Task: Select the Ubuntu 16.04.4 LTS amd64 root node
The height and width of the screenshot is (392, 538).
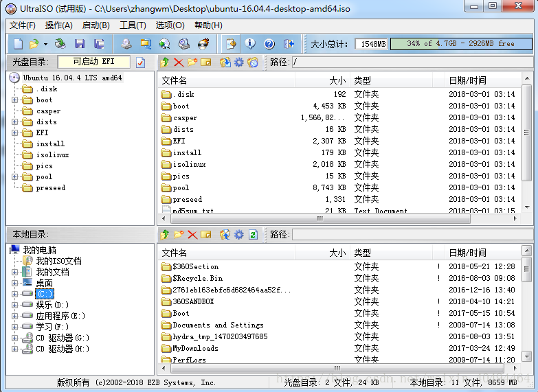Action: (72, 78)
